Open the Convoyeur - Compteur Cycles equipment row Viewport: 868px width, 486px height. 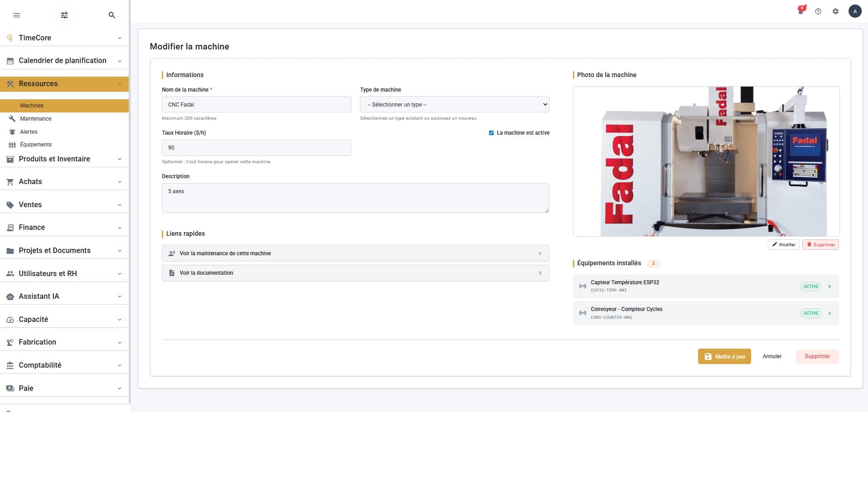coord(706,313)
